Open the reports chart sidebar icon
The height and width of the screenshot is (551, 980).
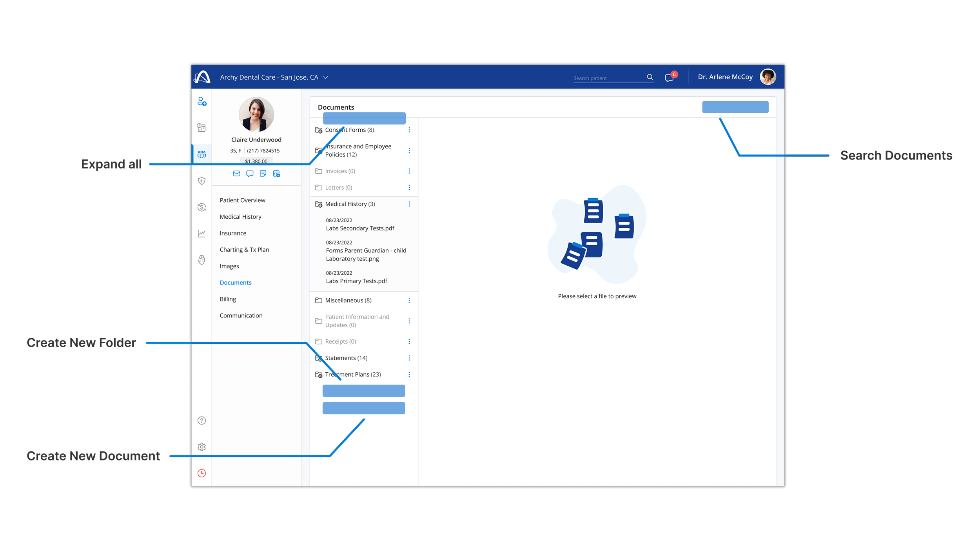click(x=201, y=234)
